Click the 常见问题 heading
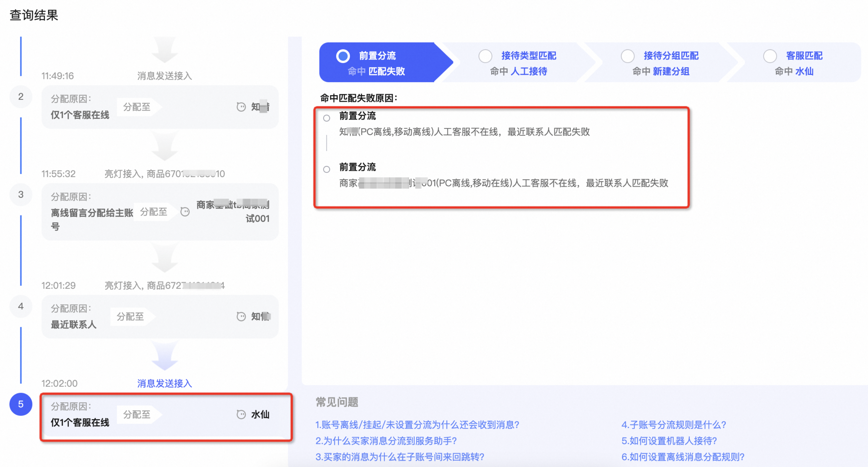868x467 pixels. (x=337, y=402)
